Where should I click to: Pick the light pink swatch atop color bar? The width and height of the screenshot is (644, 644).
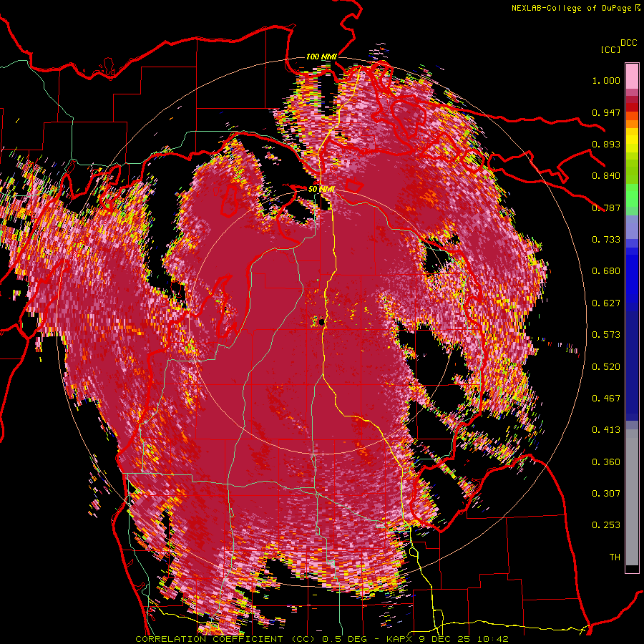coord(632,77)
